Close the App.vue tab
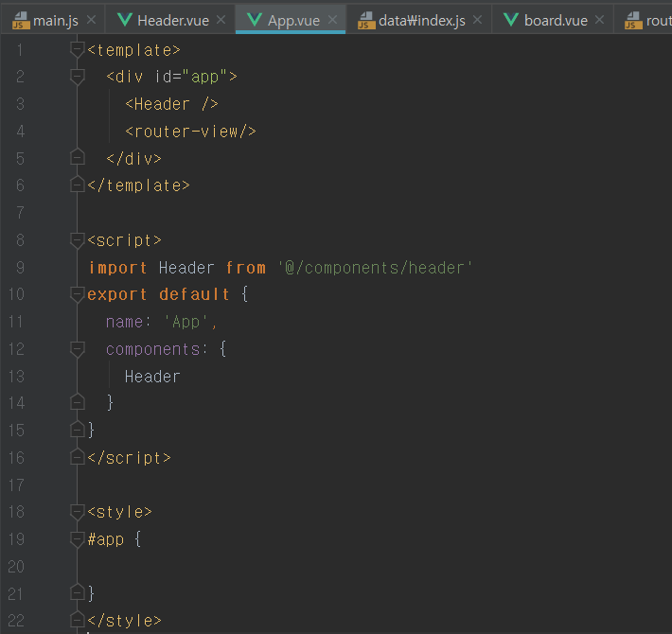This screenshot has height=634, width=672. [332, 20]
